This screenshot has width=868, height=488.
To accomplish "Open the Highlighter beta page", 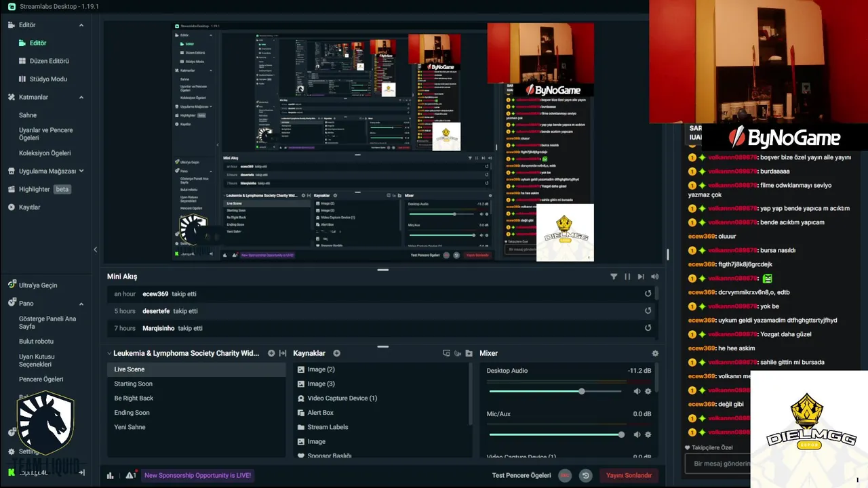I will point(39,189).
